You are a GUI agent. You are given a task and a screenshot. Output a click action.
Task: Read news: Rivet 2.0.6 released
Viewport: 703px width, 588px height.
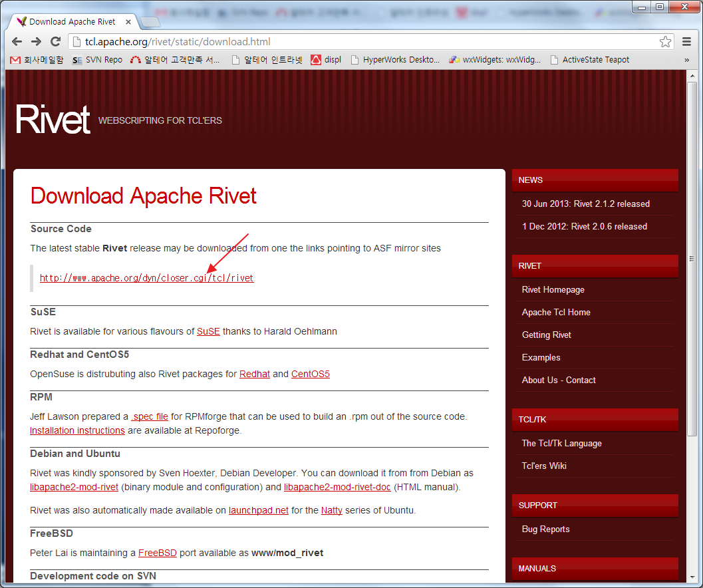pyautogui.click(x=584, y=227)
